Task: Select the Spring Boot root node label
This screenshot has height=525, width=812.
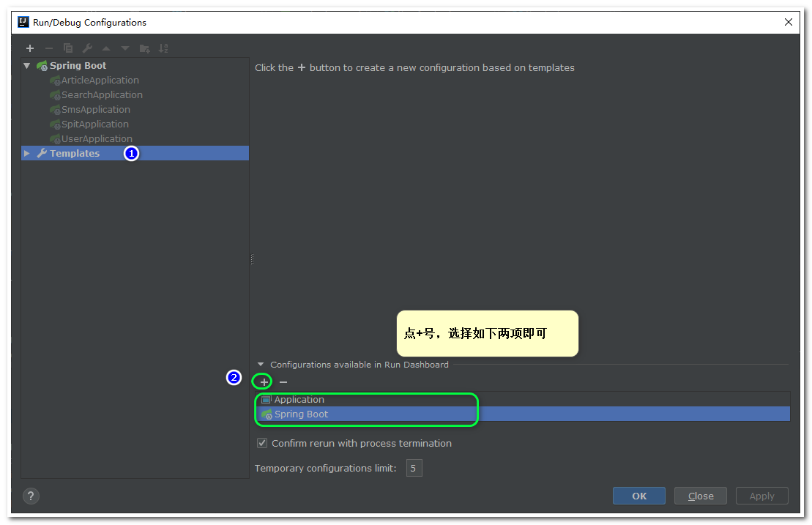Action: click(x=78, y=66)
